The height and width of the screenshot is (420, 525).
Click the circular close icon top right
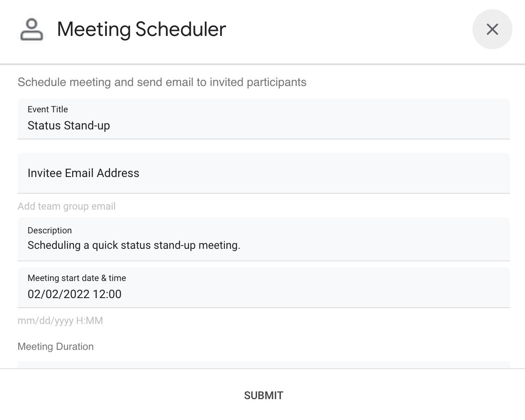pos(492,29)
